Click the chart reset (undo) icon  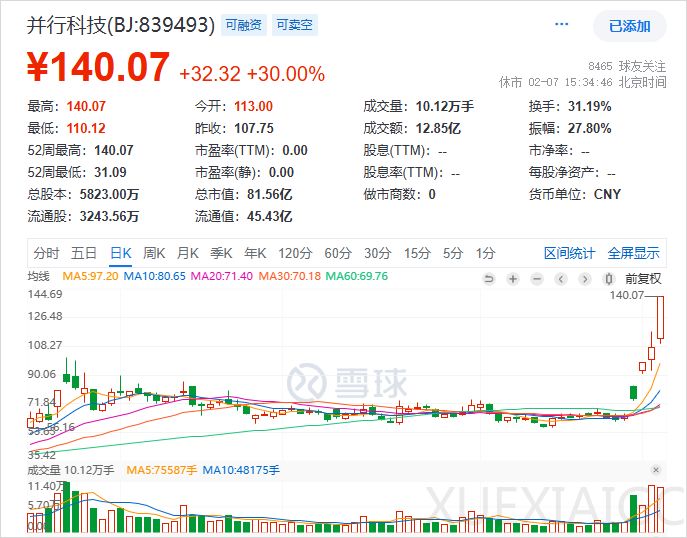pyautogui.click(x=488, y=277)
